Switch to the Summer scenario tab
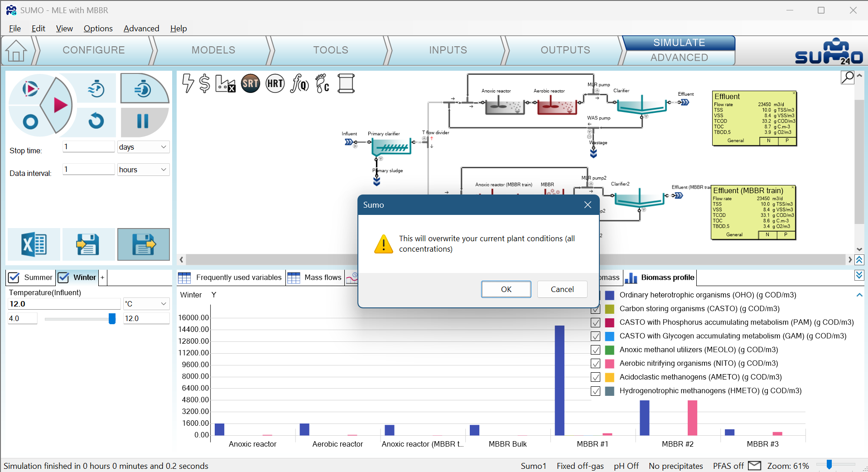 coord(31,277)
